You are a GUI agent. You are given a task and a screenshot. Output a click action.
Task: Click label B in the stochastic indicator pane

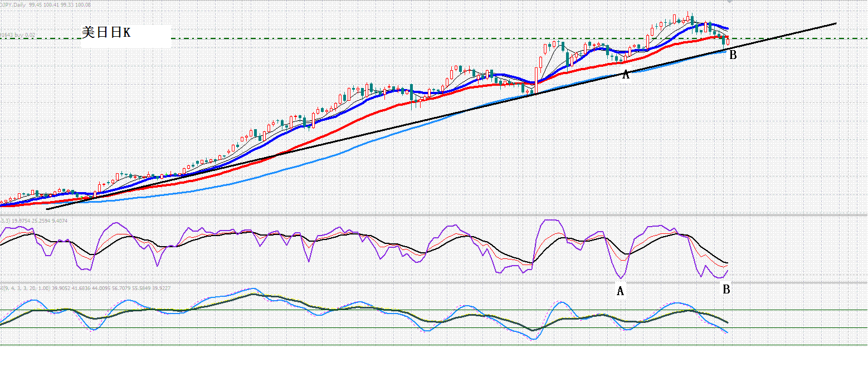[x=726, y=289]
